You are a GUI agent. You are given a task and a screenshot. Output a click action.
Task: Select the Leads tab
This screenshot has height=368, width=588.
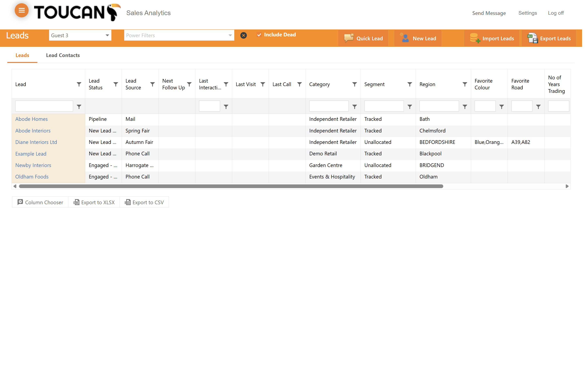tap(22, 55)
